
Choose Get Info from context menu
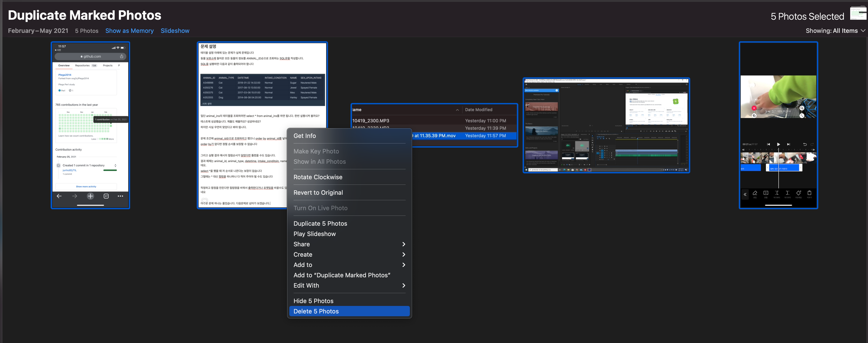pyautogui.click(x=305, y=136)
